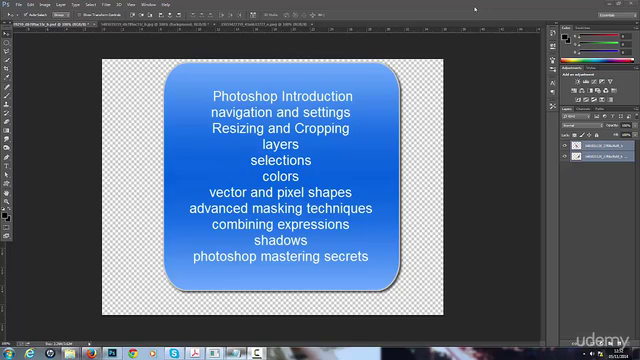Viewport: 640px width, 360px height.
Task: Toggle the Auto-Select checkbox
Action: tap(25, 15)
